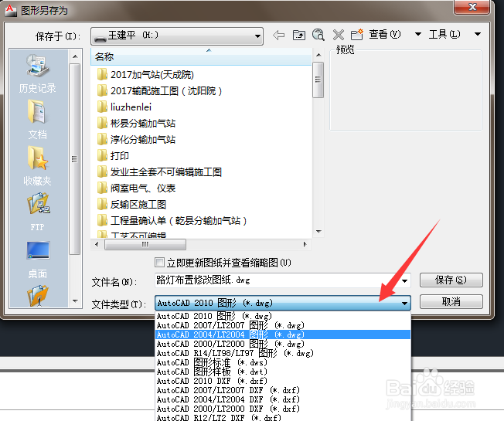Open the 2017加气站(天成院) folder
Viewport: 504px width, 421px height.
[x=145, y=74]
